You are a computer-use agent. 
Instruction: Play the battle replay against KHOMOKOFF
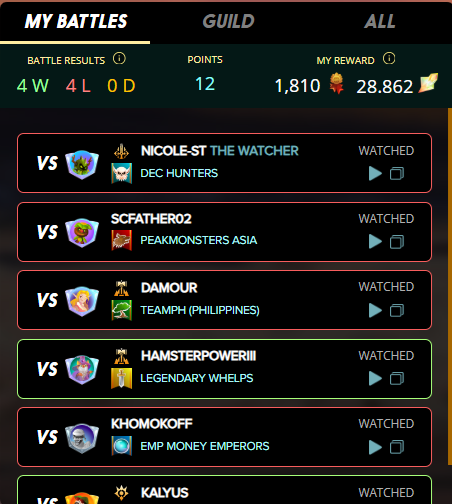375,447
